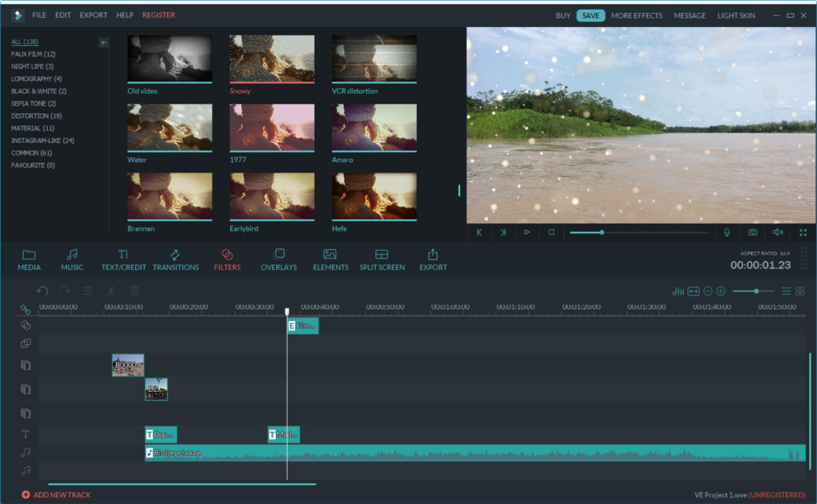The width and height of the screenshot is (817, 504).
Task: Click the filter list scrollbar
Action: click(459, 190)
